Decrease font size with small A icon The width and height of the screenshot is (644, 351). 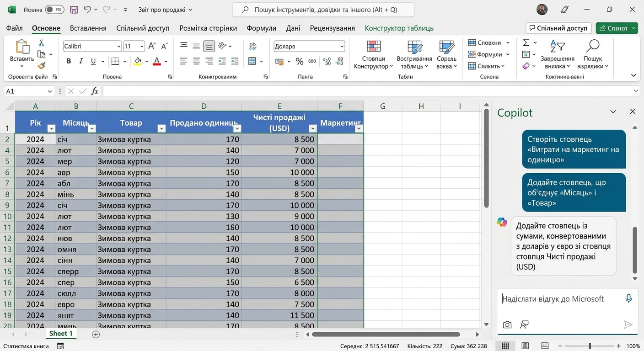point(164,46)
